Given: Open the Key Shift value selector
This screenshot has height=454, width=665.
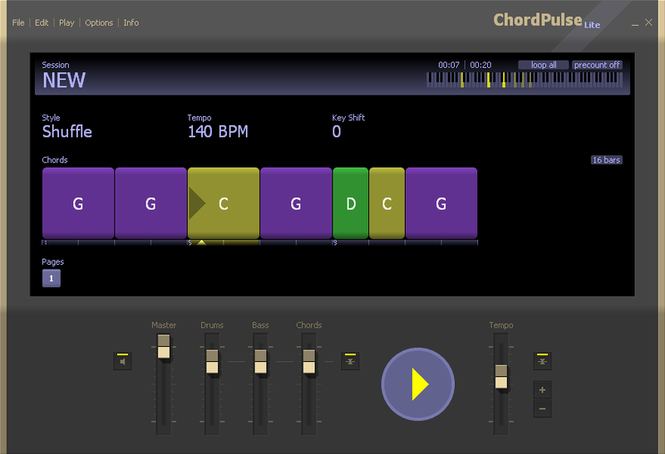Looking at the screenshot, I should pos(337,131).
